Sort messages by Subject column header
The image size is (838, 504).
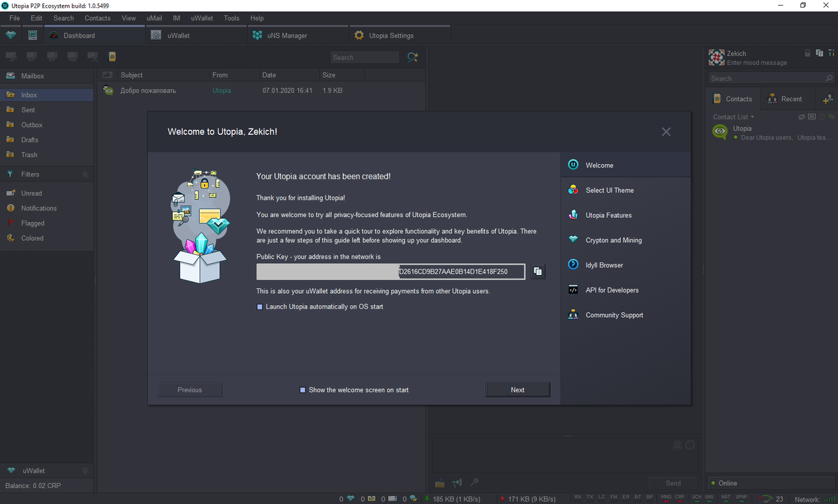(x=163, y=75)
